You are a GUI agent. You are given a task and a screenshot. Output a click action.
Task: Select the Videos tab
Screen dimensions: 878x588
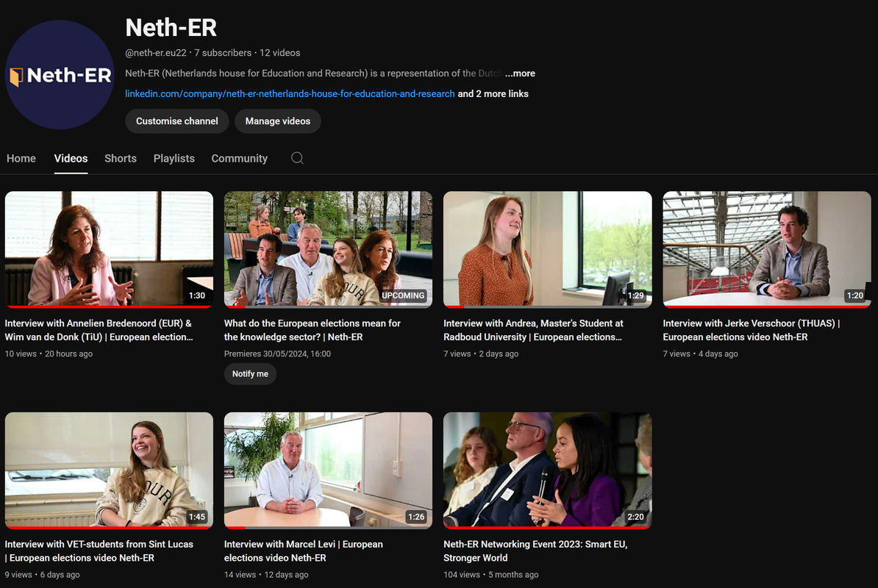coord(71,158)
